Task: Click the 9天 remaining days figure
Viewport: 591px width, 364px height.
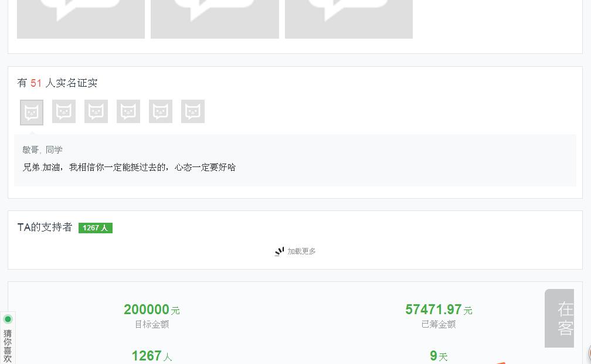Action: pyautogui.click(x=438, y=356)
